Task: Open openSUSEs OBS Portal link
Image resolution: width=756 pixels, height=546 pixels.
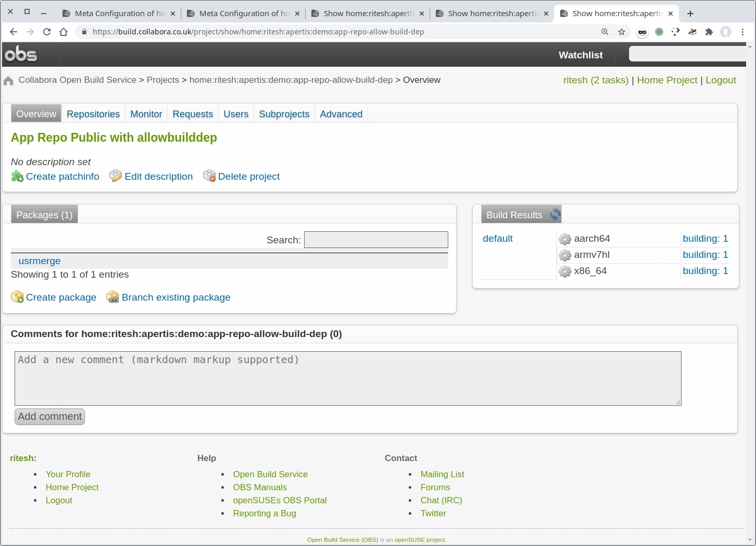Action: click(x=280, y=500)
